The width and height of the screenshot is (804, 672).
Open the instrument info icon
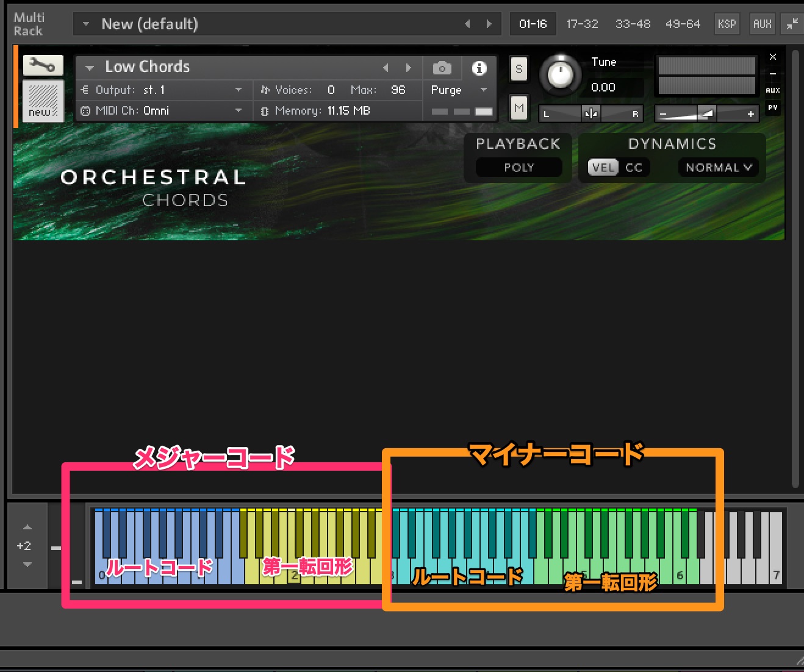tap(479, 68)
